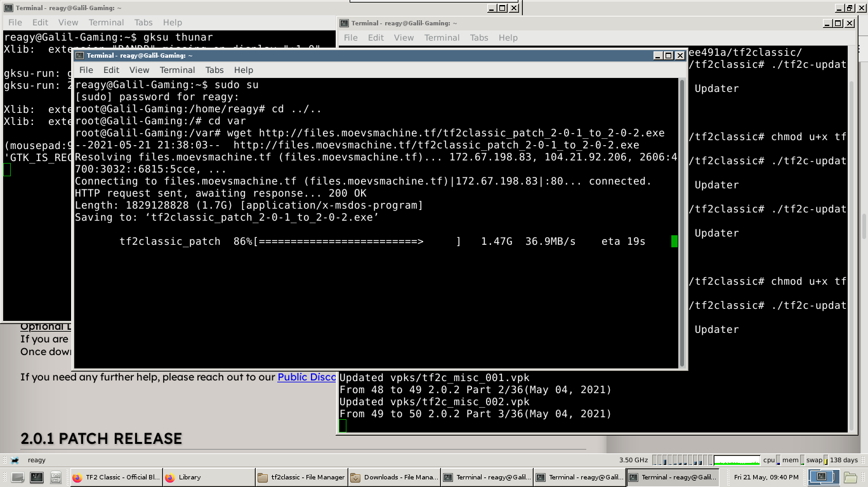The height and width of the screenshot is (487, 868).
Task: Click the front terminal's vertical scrollbar
Action: click(x=683, y=222)
